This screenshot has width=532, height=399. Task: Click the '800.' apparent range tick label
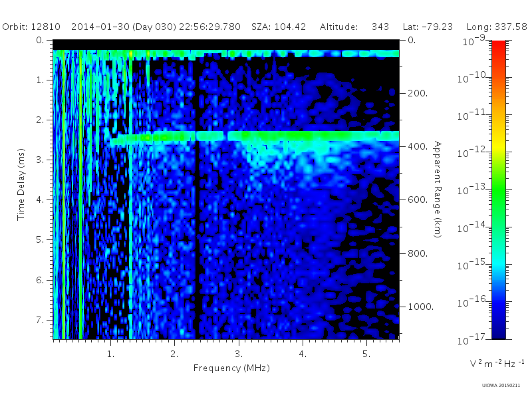(418, 253)
